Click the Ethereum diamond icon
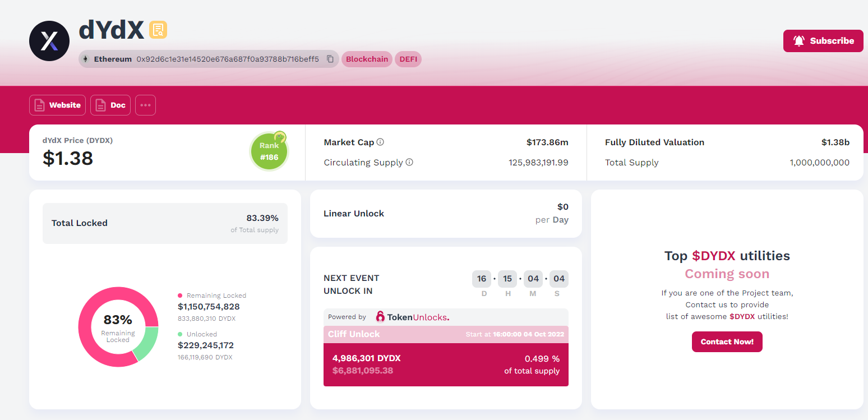The image size is (868, 420). coord(86,59)
